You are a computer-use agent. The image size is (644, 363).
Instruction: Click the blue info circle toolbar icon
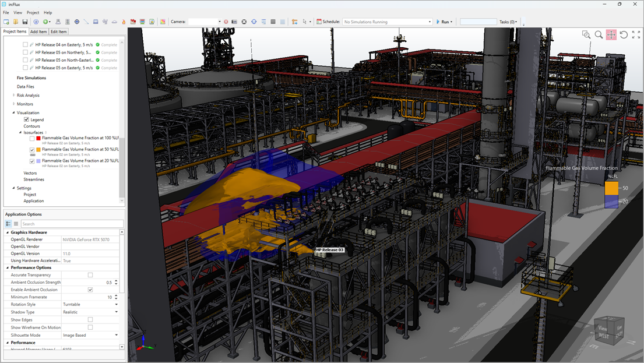[36, 22]
